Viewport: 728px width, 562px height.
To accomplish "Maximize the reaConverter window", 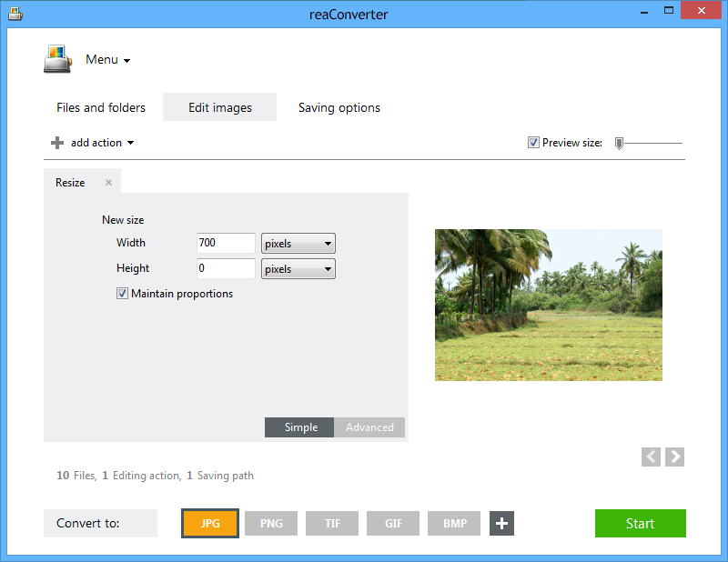I will tap(669, 10).
